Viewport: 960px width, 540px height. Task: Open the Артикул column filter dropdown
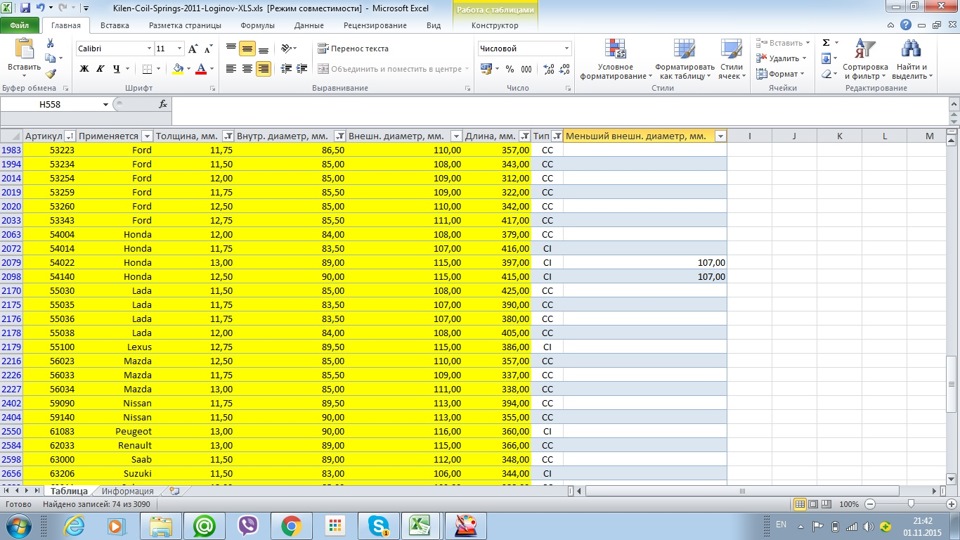[x=69, y=136]
